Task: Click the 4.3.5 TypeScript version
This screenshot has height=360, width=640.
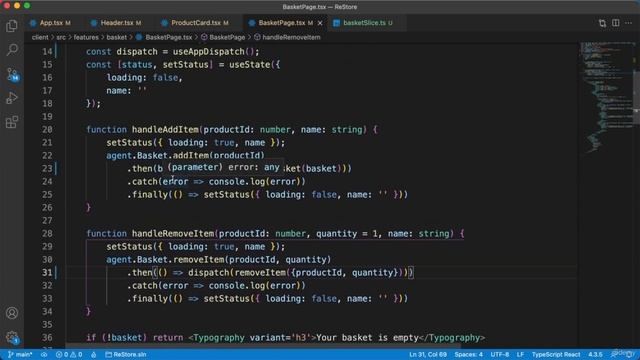Action: pyautogui.click(x=595, y=354)
